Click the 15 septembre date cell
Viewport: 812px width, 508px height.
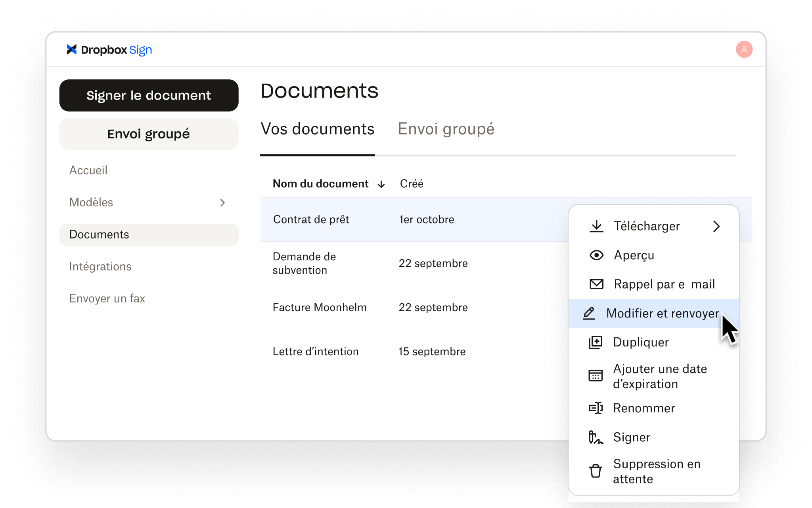tap(432, 352)
